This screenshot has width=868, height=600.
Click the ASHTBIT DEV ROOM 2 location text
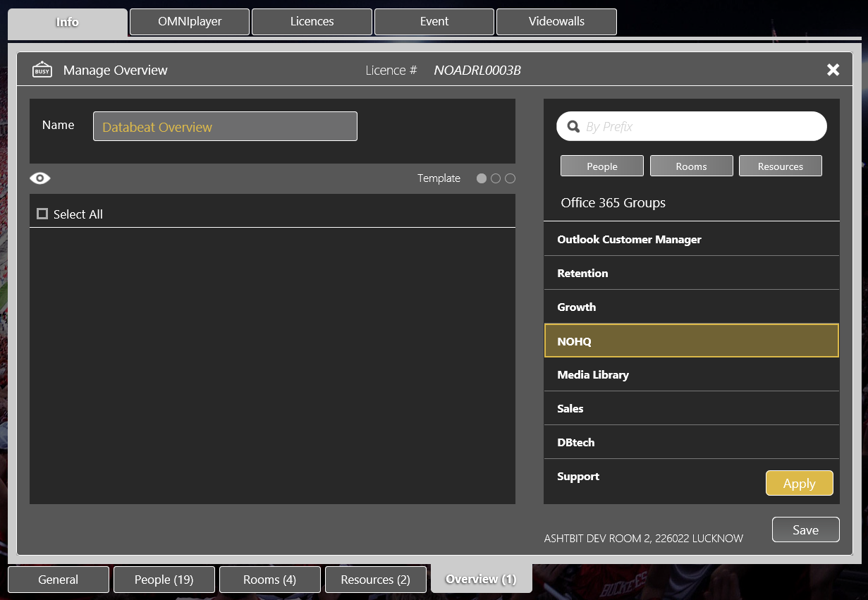(644, 539)
